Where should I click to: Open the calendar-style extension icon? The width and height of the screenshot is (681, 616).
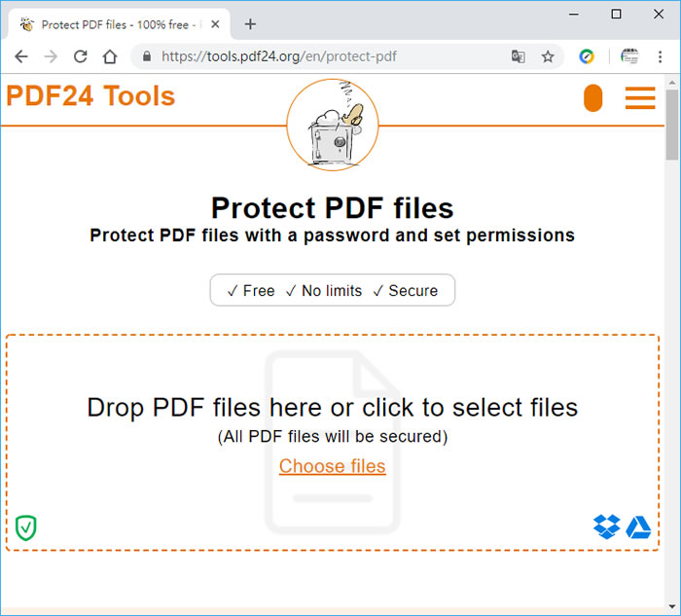[629, 56]
